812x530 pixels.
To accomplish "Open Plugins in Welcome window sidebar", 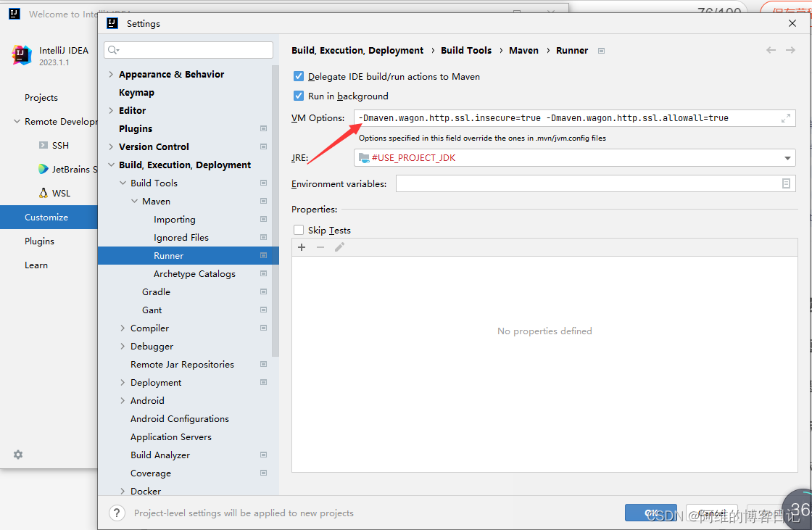I will 39,241.
